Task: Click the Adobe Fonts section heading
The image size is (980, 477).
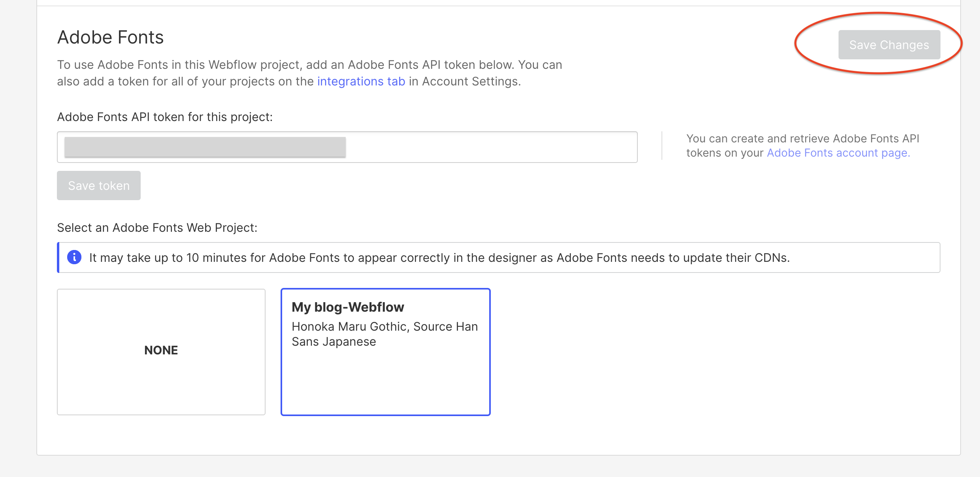Action: pyautogui.click(x=110, y=38)
